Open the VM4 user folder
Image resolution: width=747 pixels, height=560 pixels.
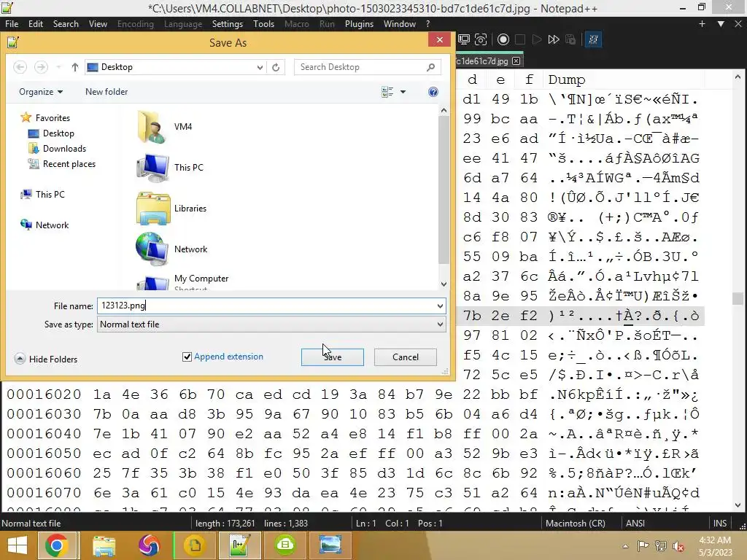click(x=164, y=127)
